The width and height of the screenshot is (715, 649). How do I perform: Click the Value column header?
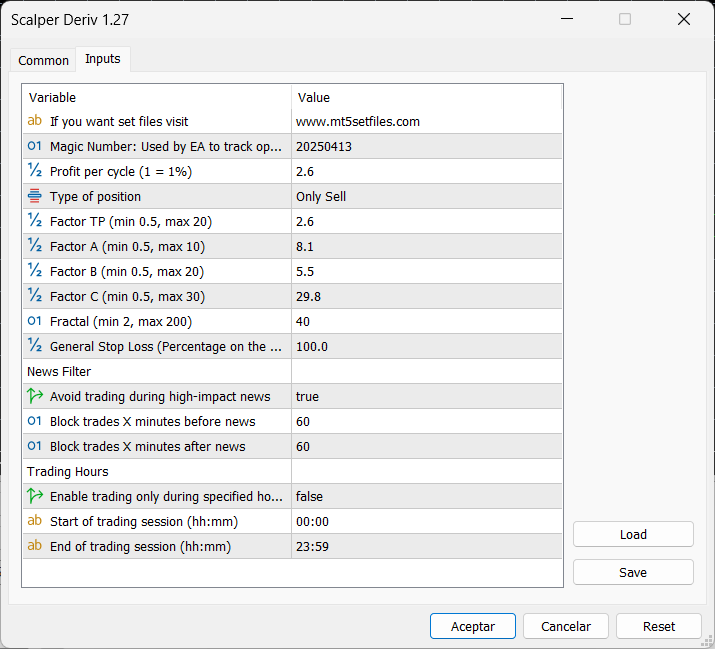[x=426, y=97]
